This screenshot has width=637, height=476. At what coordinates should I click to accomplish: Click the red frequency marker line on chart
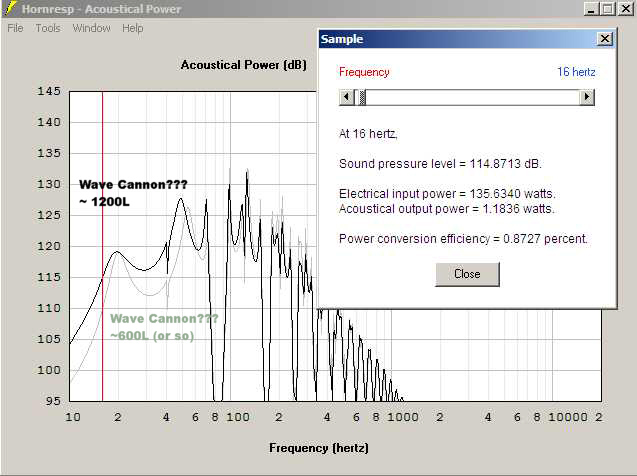coord(102,246)
